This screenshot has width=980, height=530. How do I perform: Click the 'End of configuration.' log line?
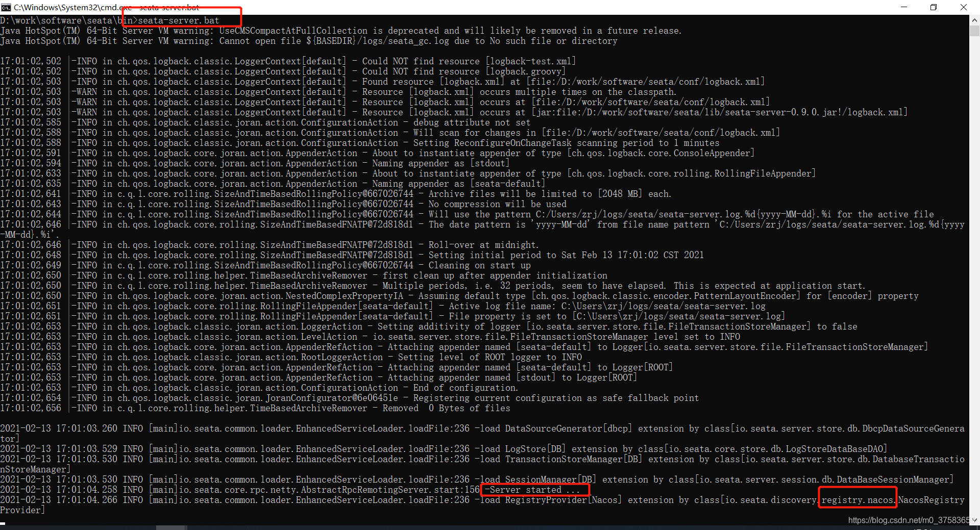coord(467,388)
